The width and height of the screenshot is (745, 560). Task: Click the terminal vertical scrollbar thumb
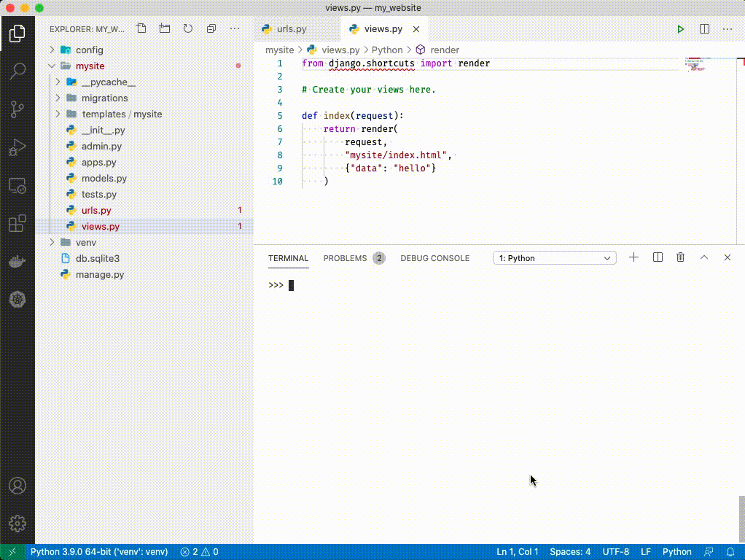[741, 519]
